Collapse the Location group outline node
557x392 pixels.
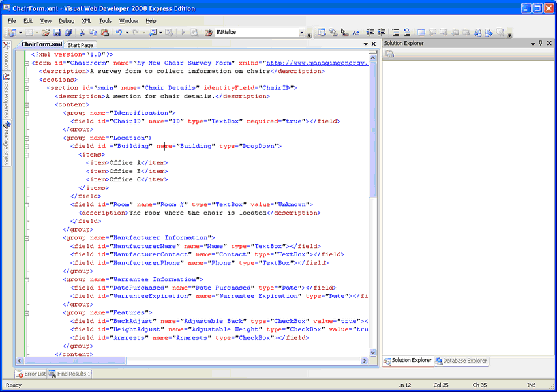[x=27, y=138]
